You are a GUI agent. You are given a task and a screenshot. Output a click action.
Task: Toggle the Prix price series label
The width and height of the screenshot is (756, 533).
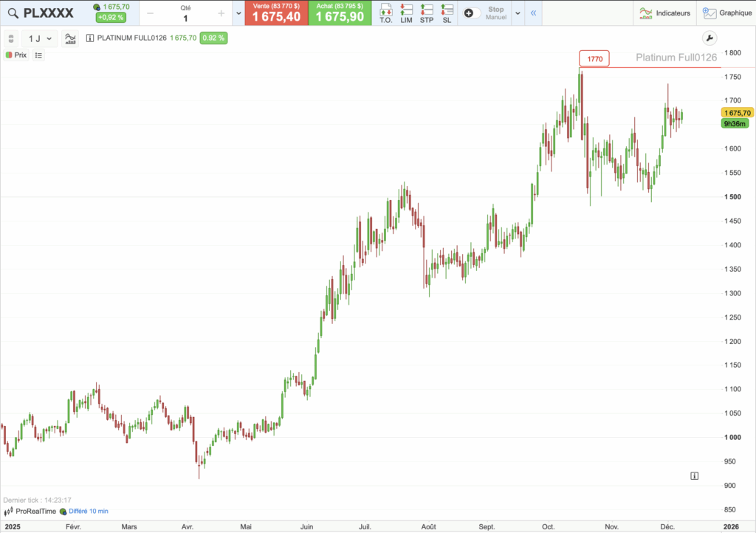click(16, 55)
